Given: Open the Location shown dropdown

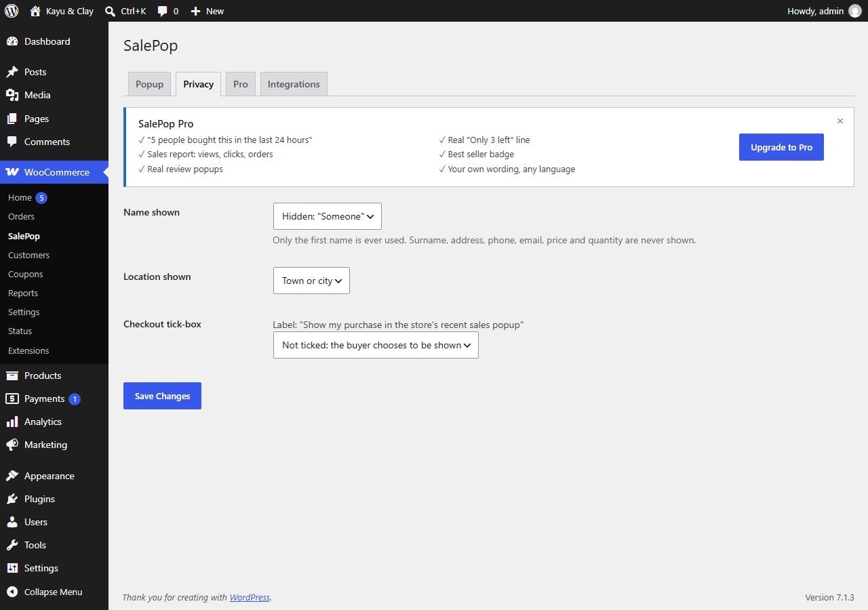Looking at the screenshot, I should click(311, 281).
